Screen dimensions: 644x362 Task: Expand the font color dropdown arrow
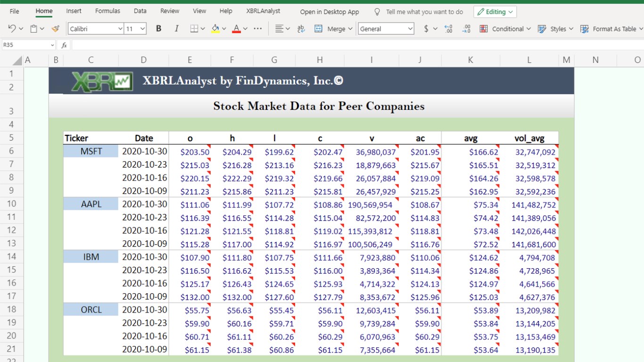[245, 29]
